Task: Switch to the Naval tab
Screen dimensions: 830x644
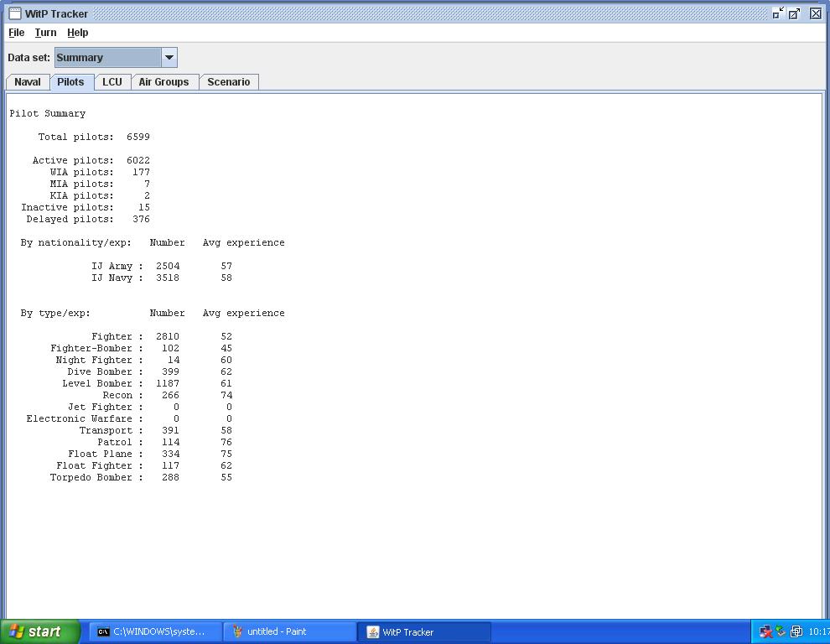Action: click(28, 82)
